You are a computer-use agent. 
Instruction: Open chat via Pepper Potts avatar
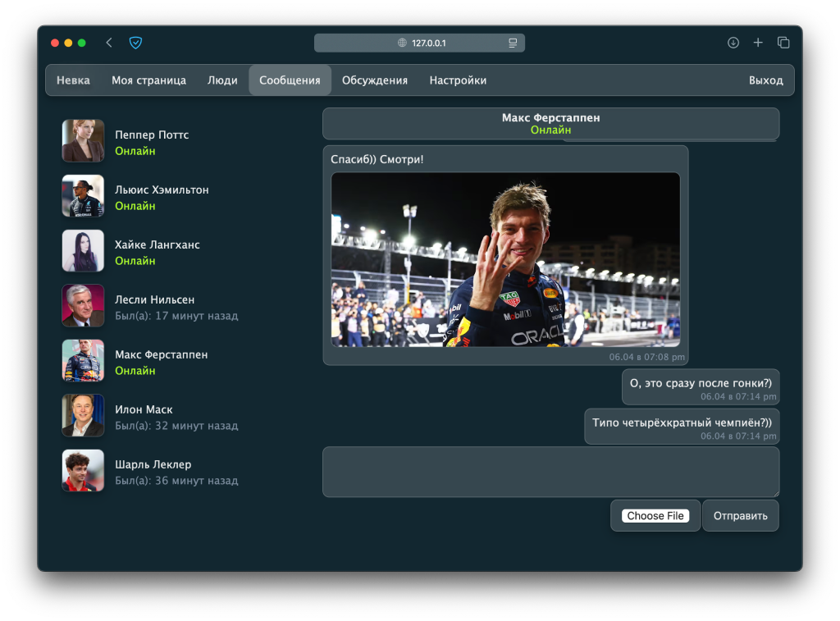tap(83, 141)
